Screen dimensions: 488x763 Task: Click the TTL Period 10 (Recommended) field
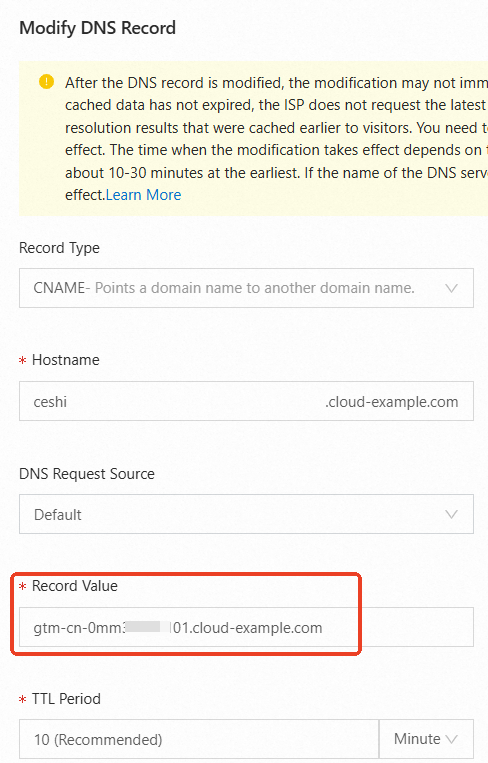point(199,740)
